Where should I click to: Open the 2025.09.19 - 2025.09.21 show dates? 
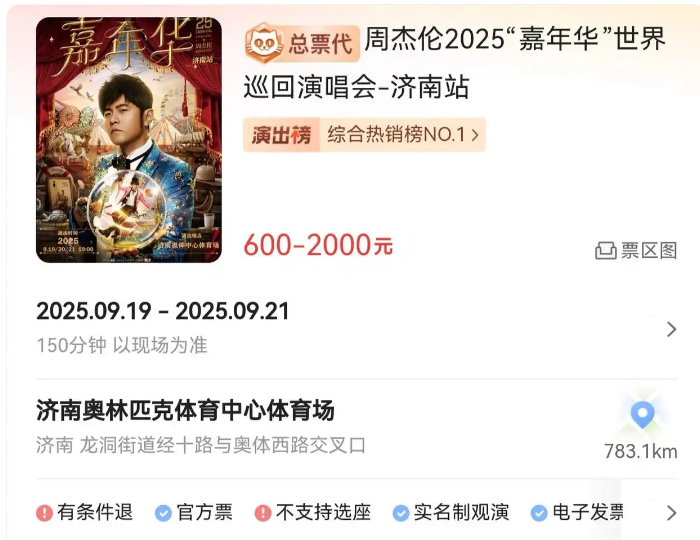tap(163, 311)
